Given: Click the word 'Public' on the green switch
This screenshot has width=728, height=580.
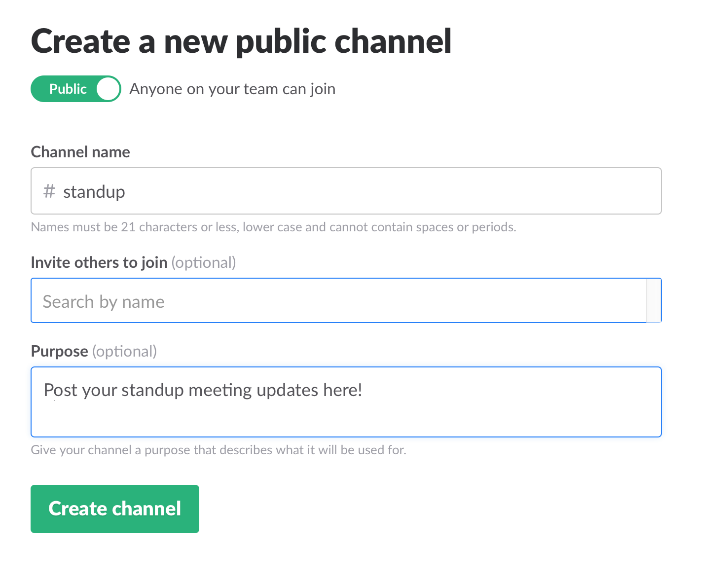Looking at the screenshot, I should click(68, 89).
